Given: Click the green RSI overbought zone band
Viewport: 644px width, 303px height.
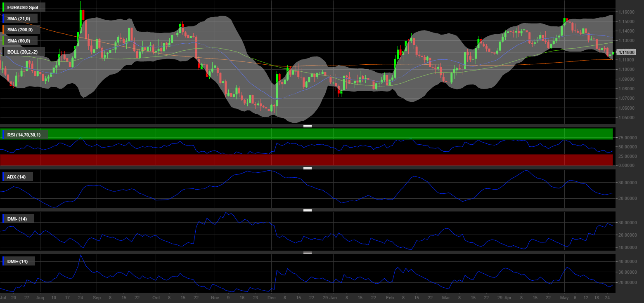Looking at the screenshot, I should (330, 134).
